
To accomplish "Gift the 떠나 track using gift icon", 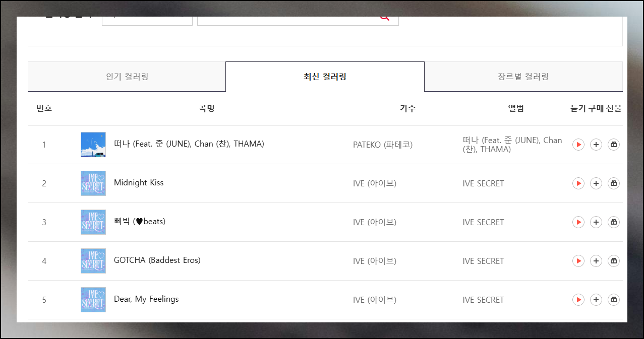I will [x=614, y=145].
